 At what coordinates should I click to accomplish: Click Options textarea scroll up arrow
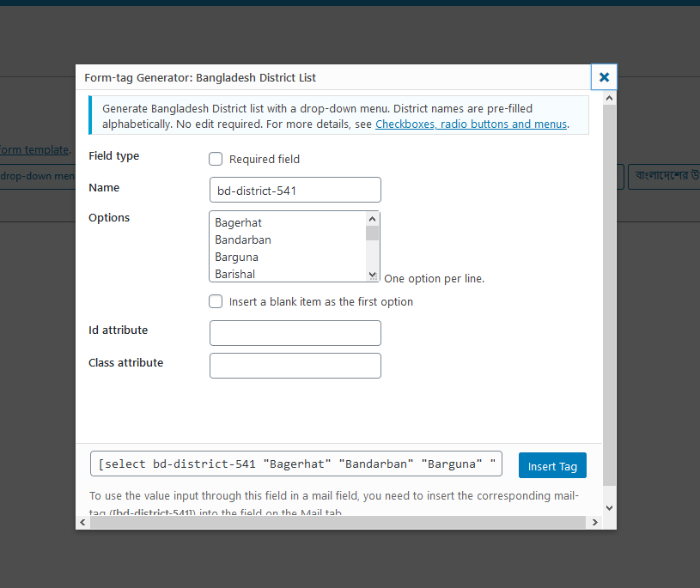coord(372,219)
